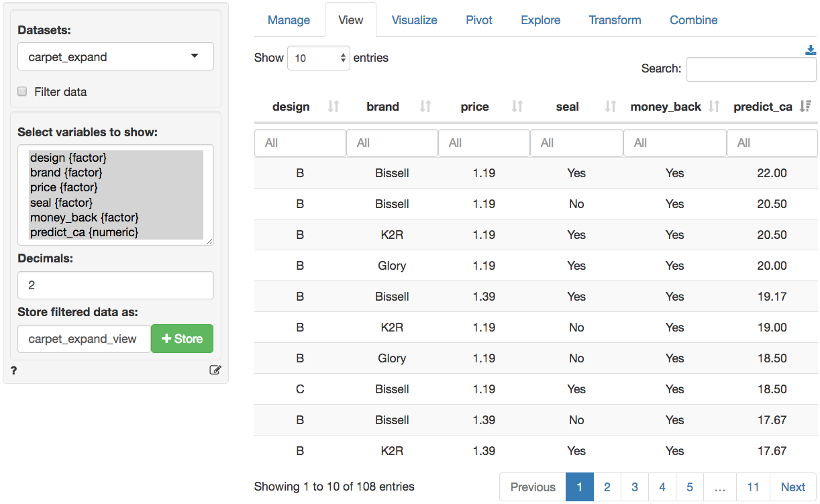The width and height of the screenshot is (820, 504).
Task: Jump to page 11 of table
Action: coord(753,487)
